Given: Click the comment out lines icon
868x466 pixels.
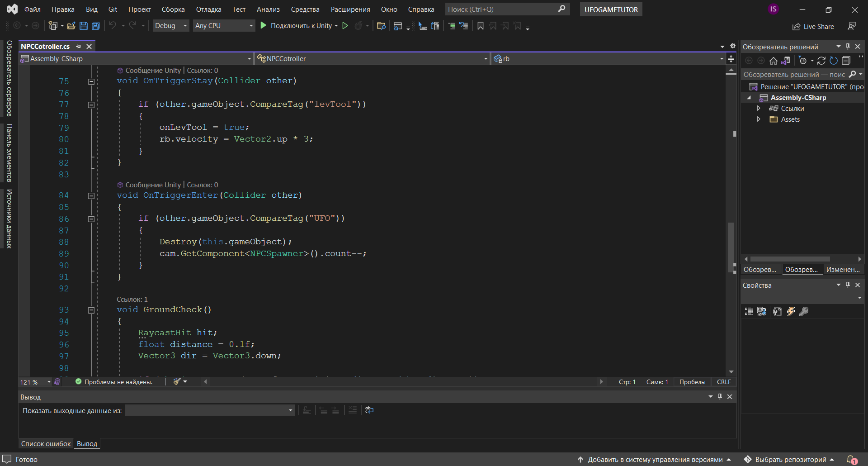Looking at the screenshot, I should (x=452, y=26).
